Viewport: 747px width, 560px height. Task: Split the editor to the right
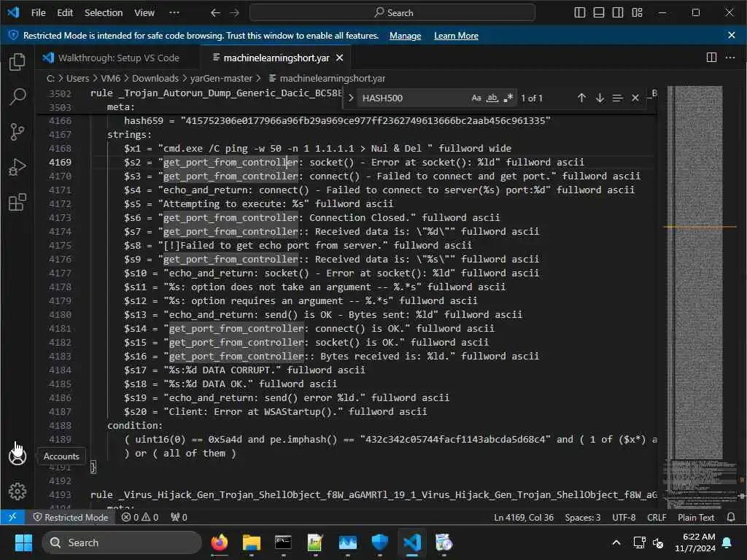pyautogui.click(x=711, y=58)
